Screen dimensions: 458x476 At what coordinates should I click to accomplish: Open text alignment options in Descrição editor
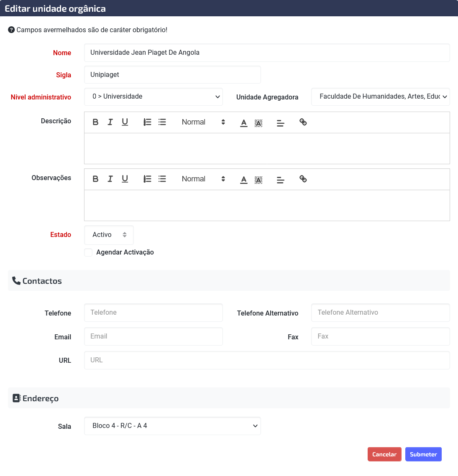281,122
